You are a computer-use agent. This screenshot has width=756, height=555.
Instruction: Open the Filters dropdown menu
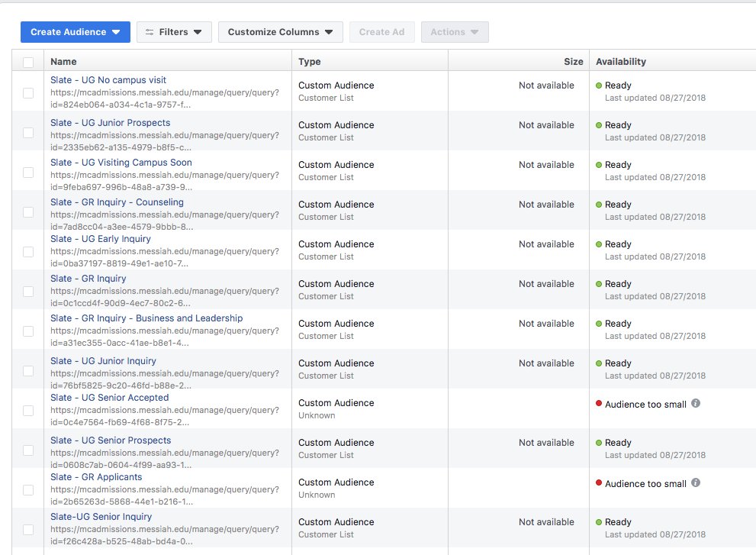pyautogui.click(x=174, y=32)
